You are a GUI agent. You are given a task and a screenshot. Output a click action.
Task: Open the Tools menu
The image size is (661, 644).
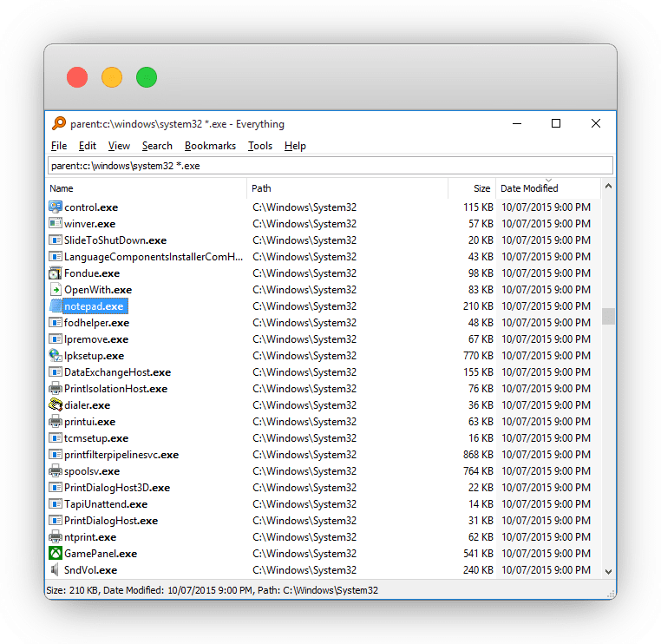click(259, 146)
